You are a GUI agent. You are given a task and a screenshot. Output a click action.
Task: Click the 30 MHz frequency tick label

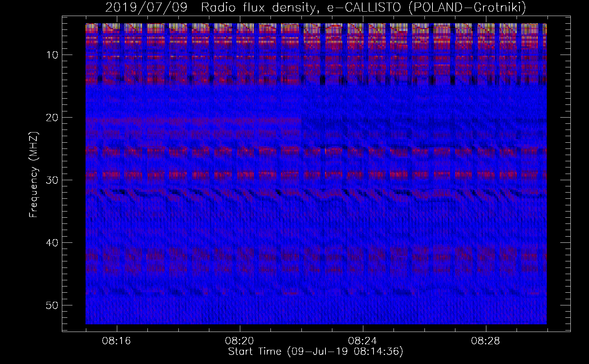52,180
